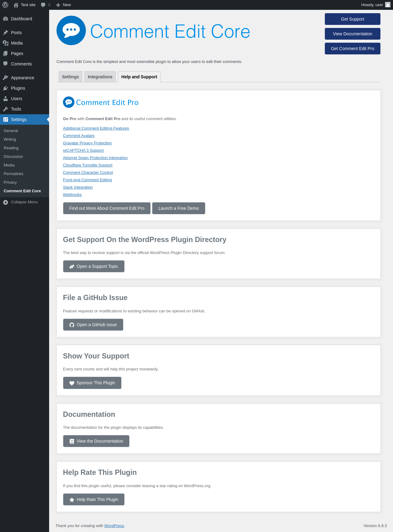Click the home icon beside Test site
The width and height of the screenshot is (393, 532).
pos(16,5)
